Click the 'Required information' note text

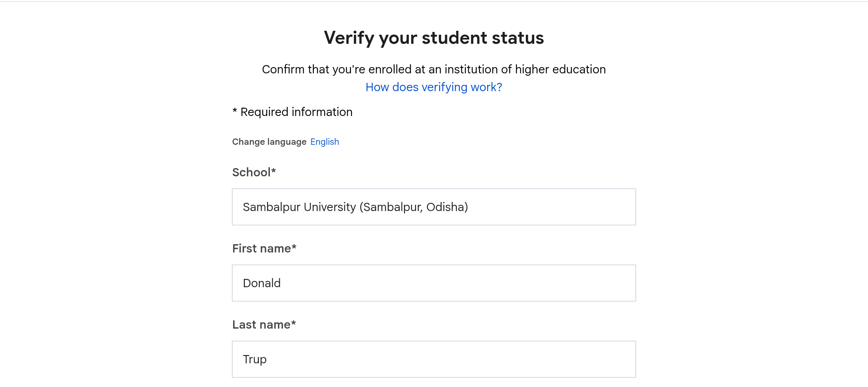pyautogui.click(x=296, y=112)
